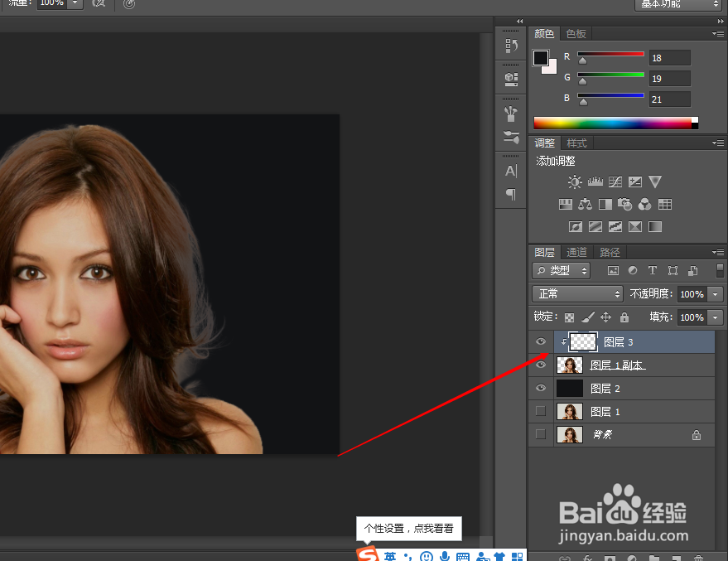Add a Levels adjustment

coord(595,181)
